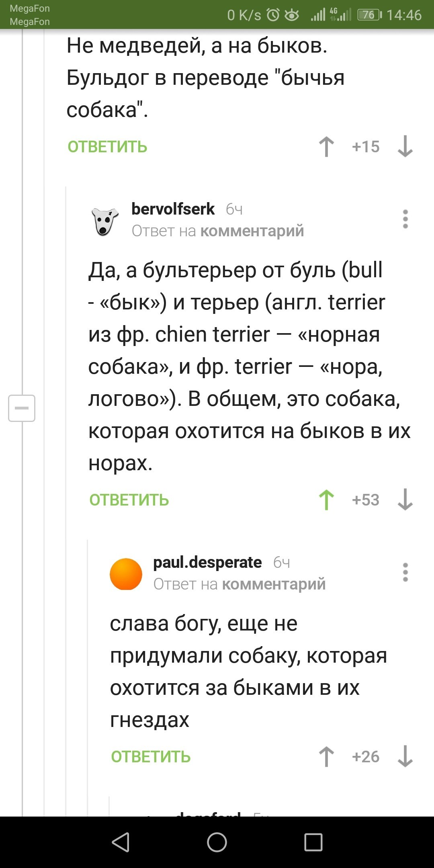Tap the Android back navigation button
The image size is (434, 868).
pyautogui.click(x=121, y=842)
